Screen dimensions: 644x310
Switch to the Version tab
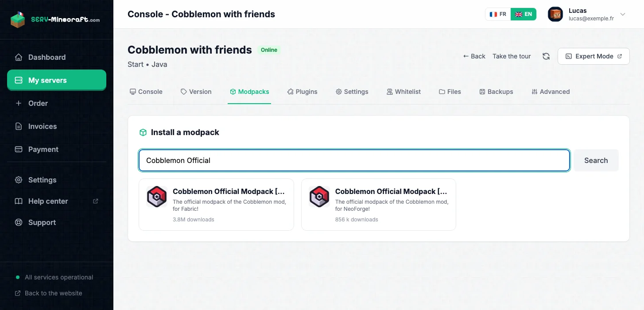coord(196,92)
